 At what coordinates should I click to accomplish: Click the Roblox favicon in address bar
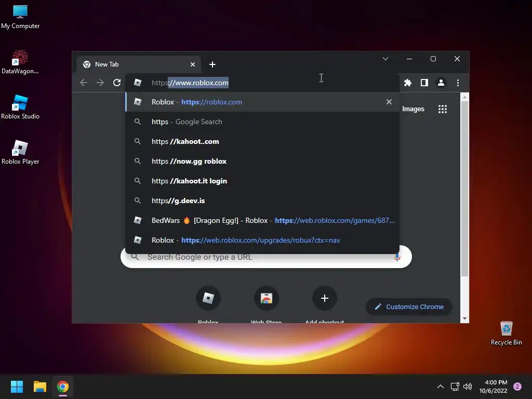point(137,83)
